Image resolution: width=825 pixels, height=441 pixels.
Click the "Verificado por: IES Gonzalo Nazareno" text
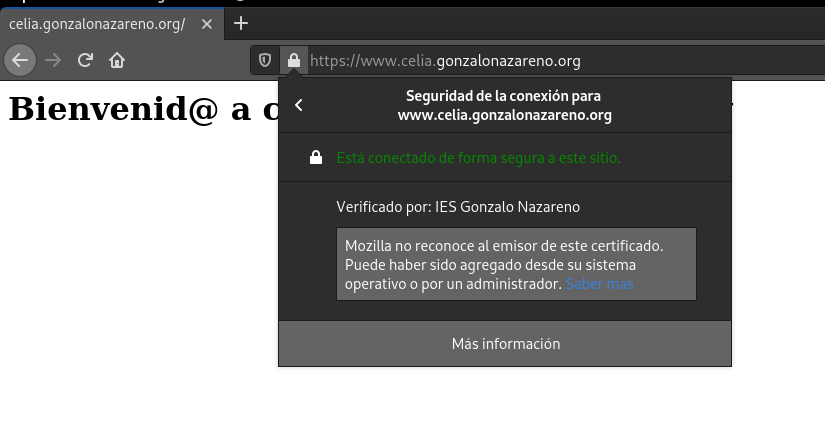point(458,207)
